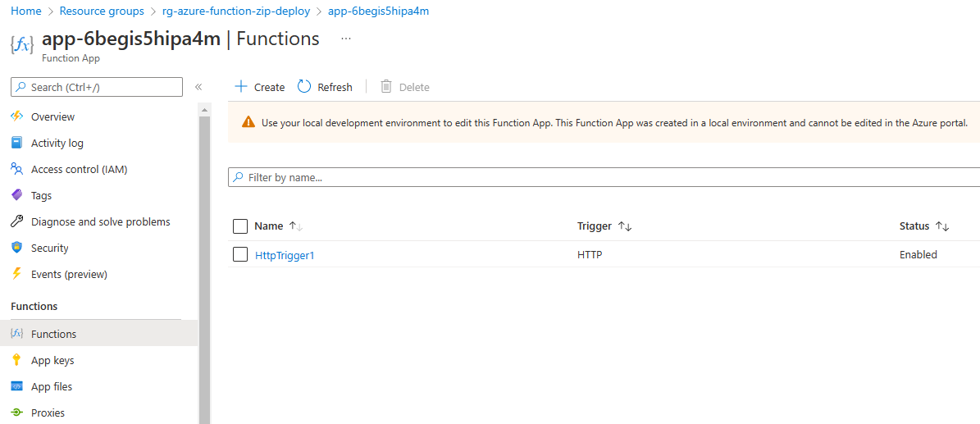Click the App files code icon
Viewport: 980px width, 424px height.
tap(17, 386)
